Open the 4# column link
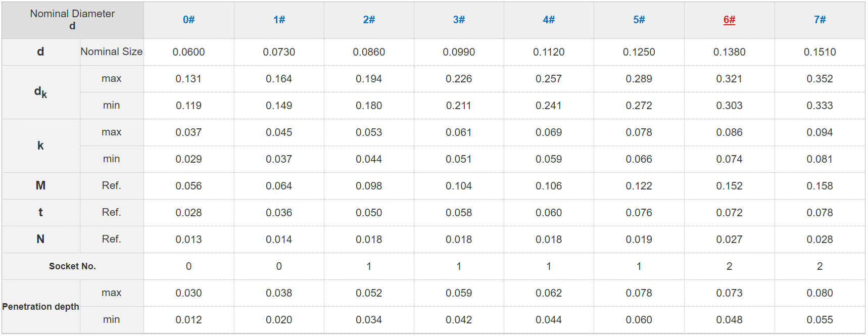868x336 pixels. [x=549, y=20]
